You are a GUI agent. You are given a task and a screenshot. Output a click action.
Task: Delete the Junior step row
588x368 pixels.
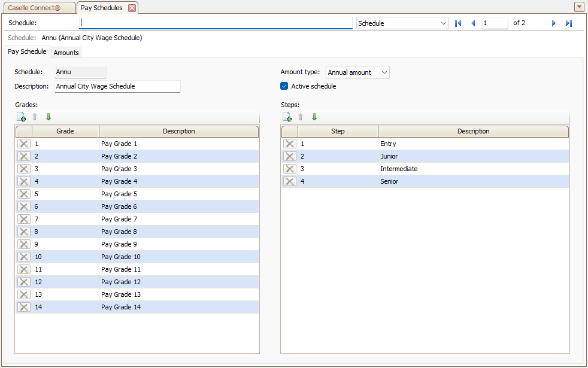pos(289,156)
